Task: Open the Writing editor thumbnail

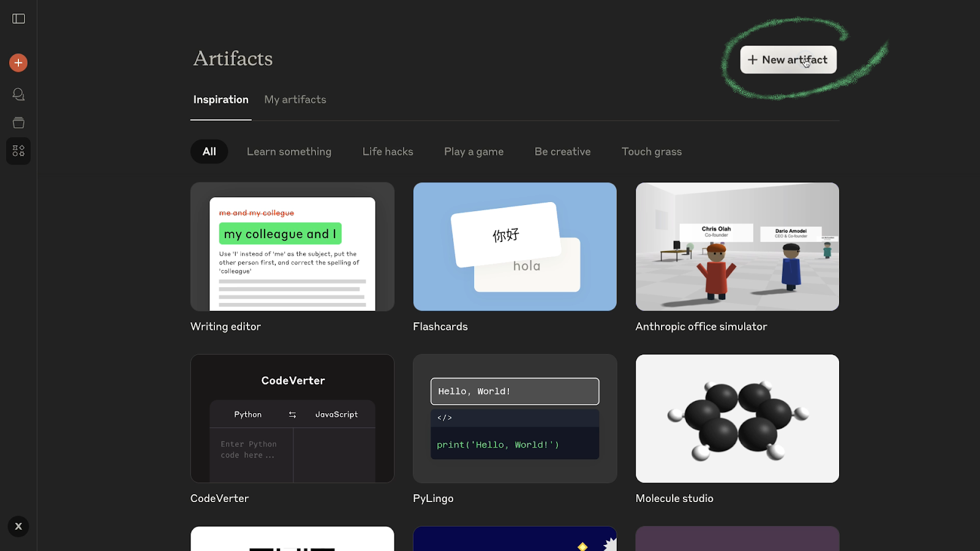Action: pyautogui.click(x=292, y=247)
